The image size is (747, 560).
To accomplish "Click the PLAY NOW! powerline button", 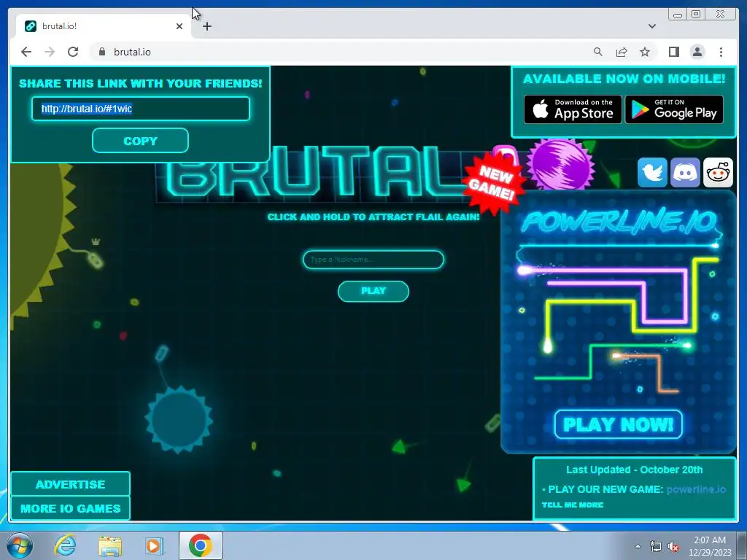I will (619, 424).
